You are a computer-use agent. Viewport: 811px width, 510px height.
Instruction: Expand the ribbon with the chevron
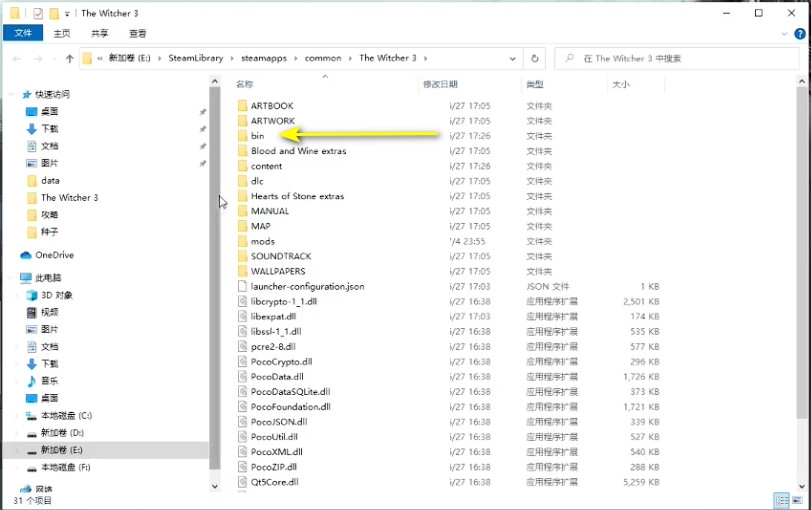[785, 33]
